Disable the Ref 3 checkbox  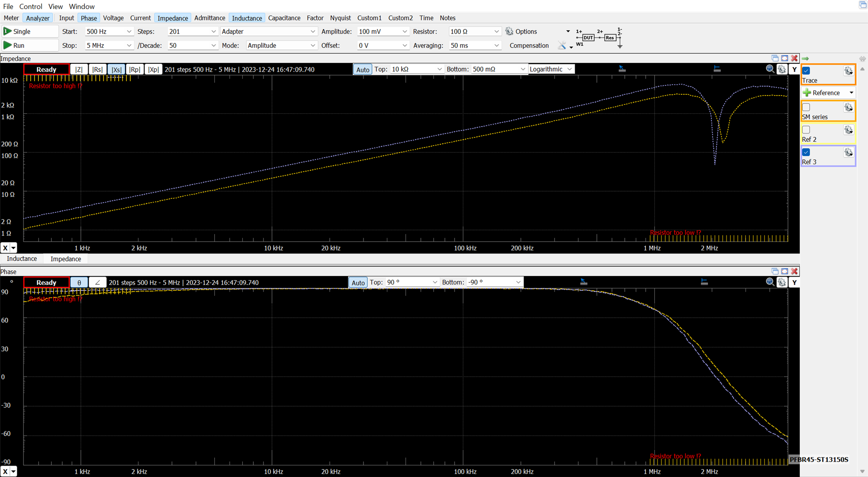(806, 153)
